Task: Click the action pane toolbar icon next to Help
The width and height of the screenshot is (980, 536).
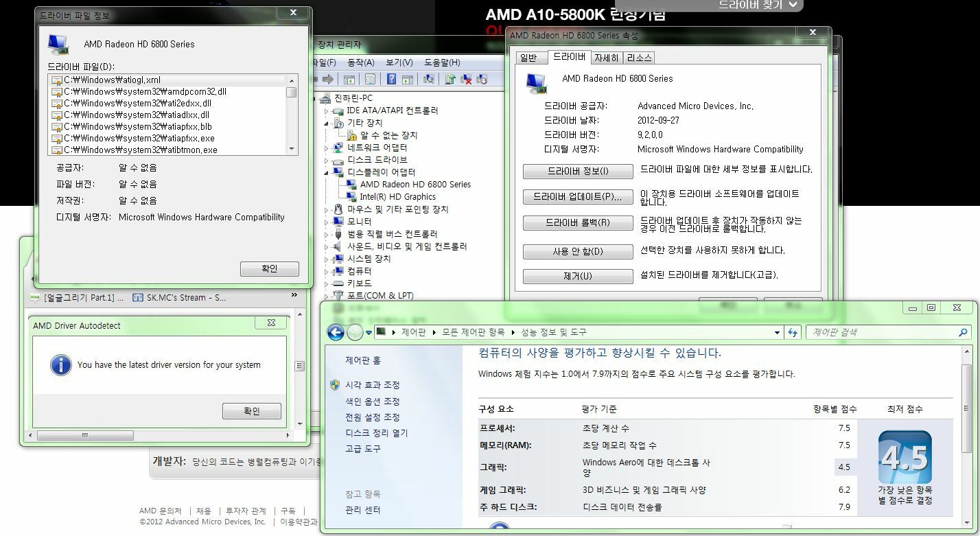Action: pyautogui.click(x=407, y=79)
